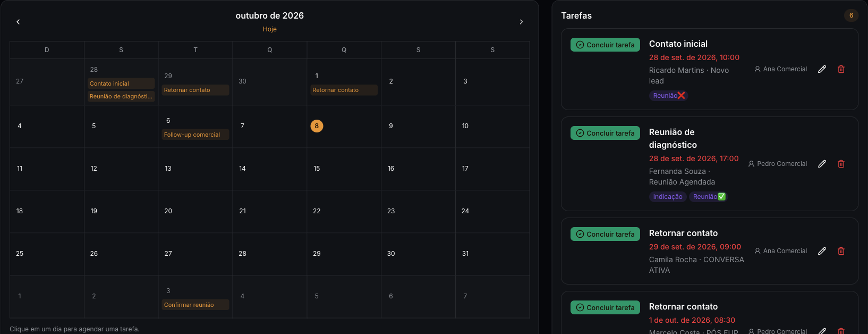Click the Reunião❌ tag on Contato inicial
The height and width of the screenshot is (334, 868).
click(669, 96)
